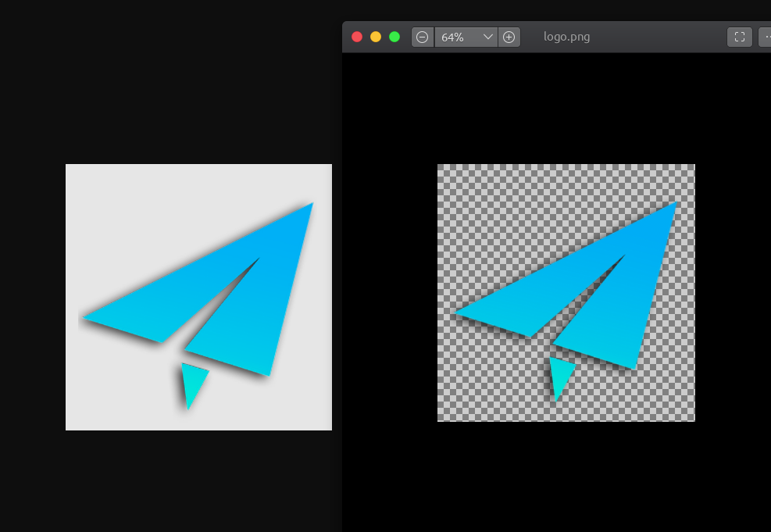Click the zoom in plus button

pos(509,37)
